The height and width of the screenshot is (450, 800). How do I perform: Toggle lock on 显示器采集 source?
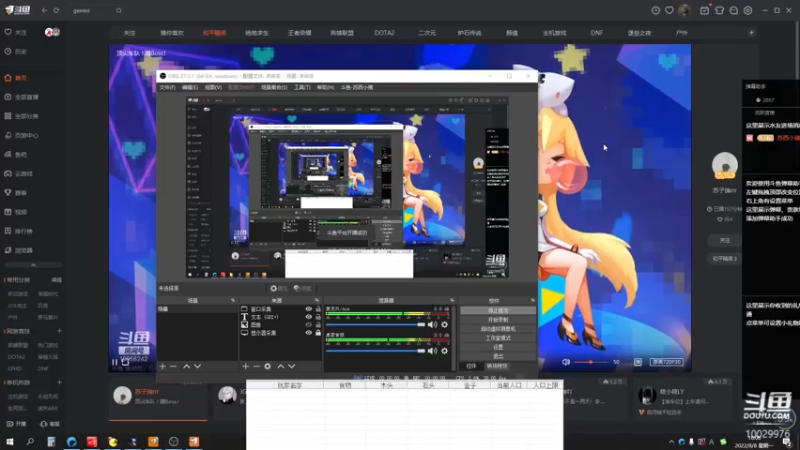tap(318, 333)
